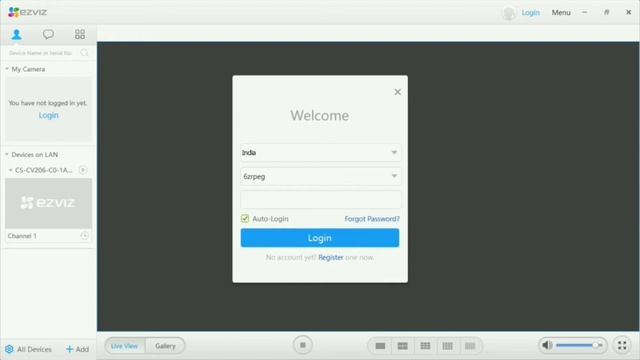
Task: Open All Devices gear icon
Action: [x=9, y=349]
